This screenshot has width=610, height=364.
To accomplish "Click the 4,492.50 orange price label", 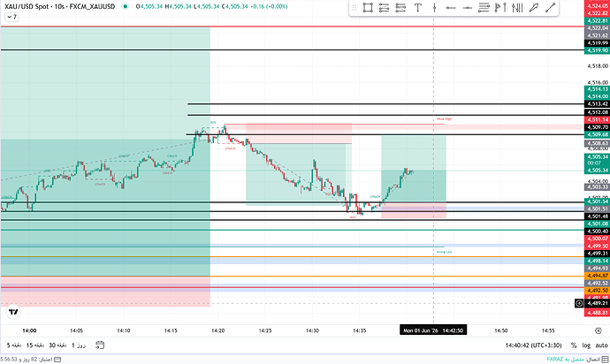I will pyautogui.click(x=597, y=290).
